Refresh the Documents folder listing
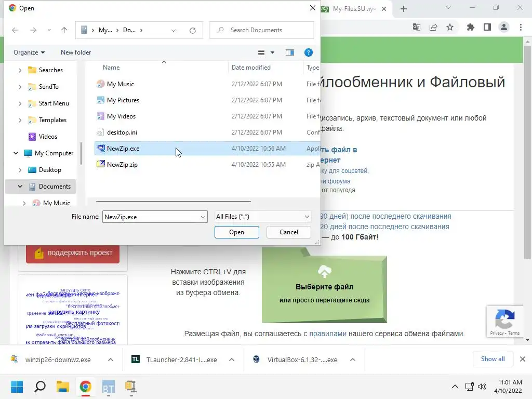 point(193,30)
